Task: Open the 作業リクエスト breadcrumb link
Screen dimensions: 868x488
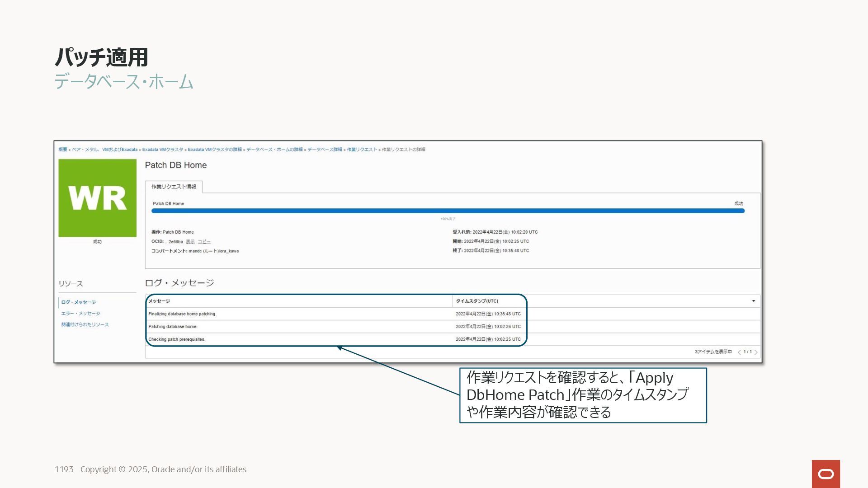Action: [x=362, y=150]
